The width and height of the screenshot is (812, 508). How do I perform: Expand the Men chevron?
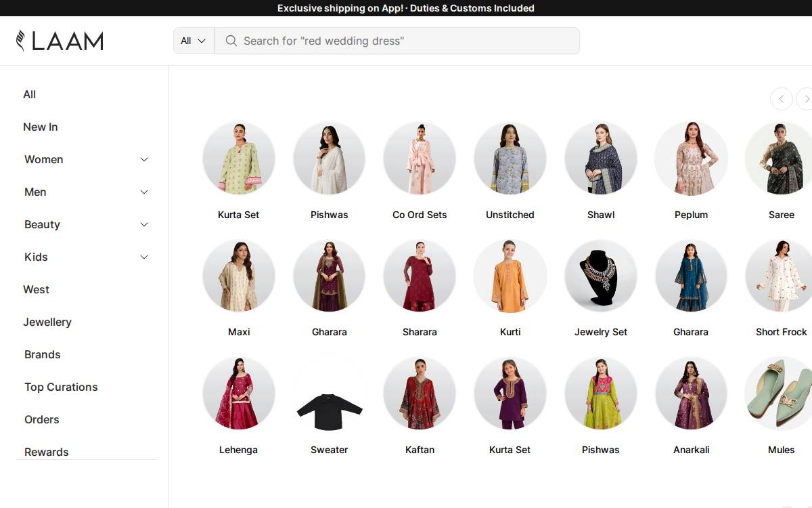pyautogui.click(x=144, y=192)
